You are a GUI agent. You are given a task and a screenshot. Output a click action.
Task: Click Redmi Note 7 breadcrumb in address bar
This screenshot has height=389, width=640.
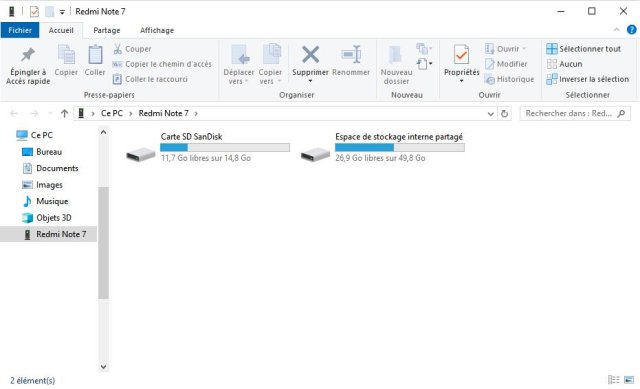click(x=163, y=113)
